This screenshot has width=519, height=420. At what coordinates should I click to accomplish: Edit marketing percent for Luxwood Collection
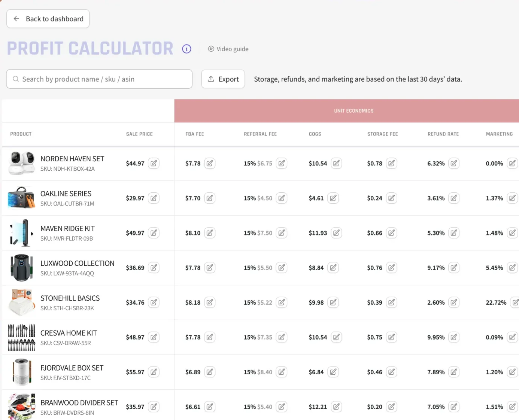coord(512,268)
